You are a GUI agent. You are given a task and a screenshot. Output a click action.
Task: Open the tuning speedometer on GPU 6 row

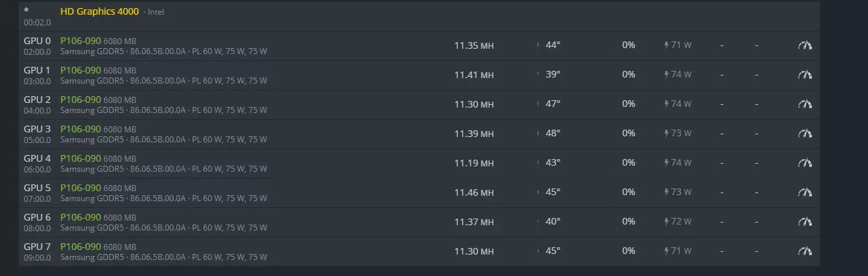[805, 222]
